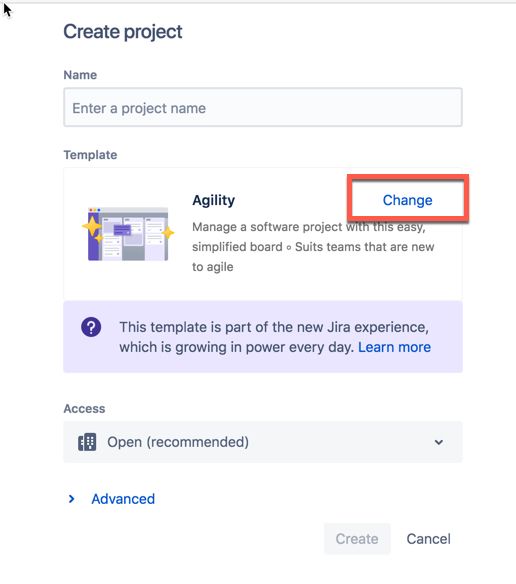Click the Create project heading

123,32
